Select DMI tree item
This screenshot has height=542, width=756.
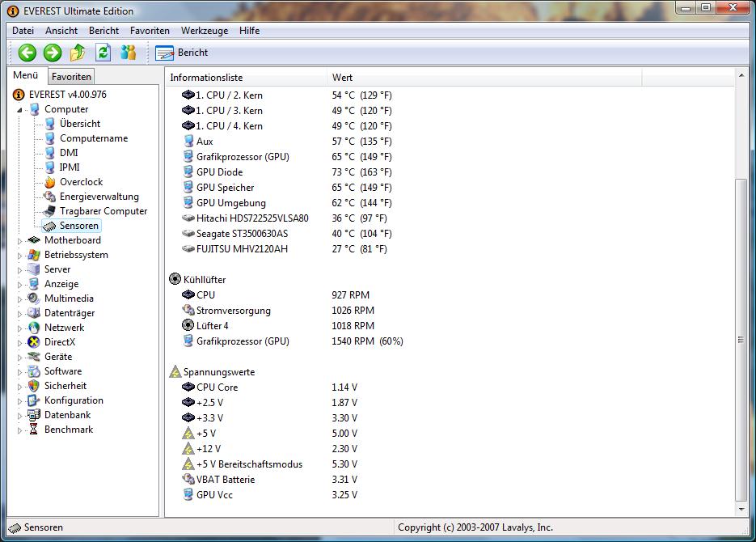[69, 153]
